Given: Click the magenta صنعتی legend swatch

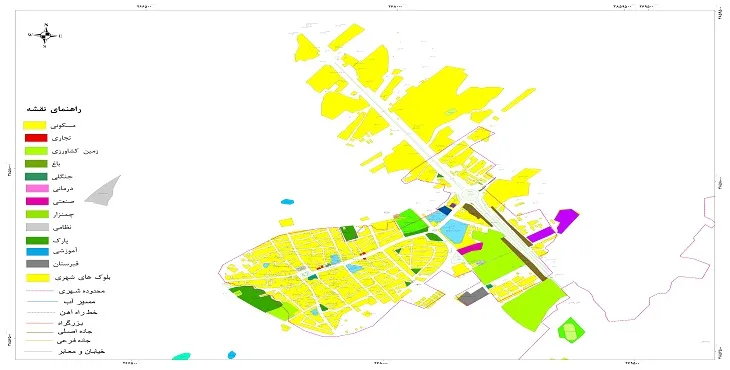Looking at the screenshot, I should [37, 202].
